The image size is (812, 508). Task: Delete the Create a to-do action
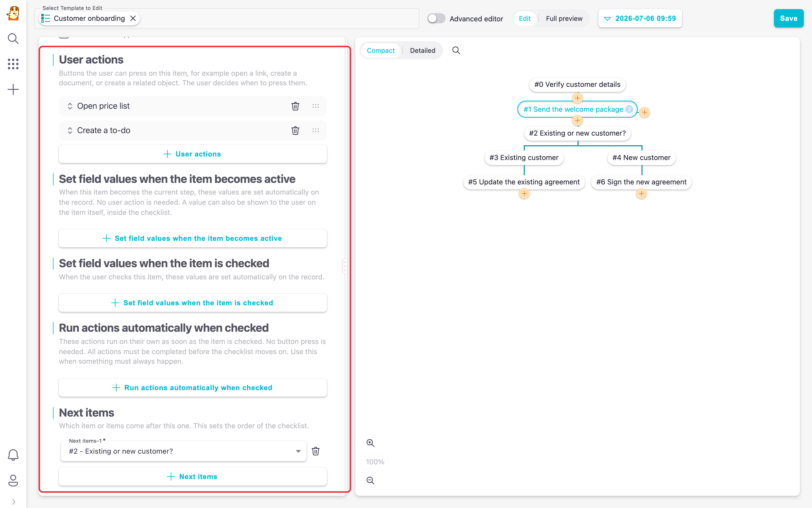click(295, 130)
